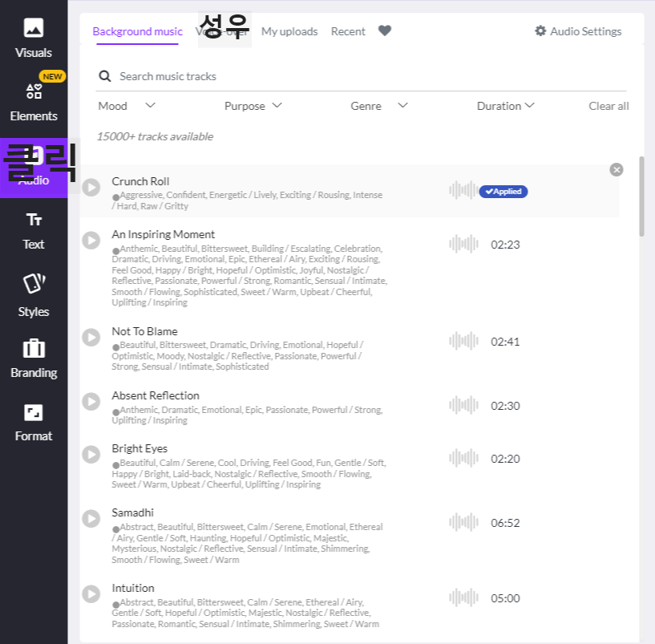
Task: Open the Text sidebar panel
Action: (34, 231)
